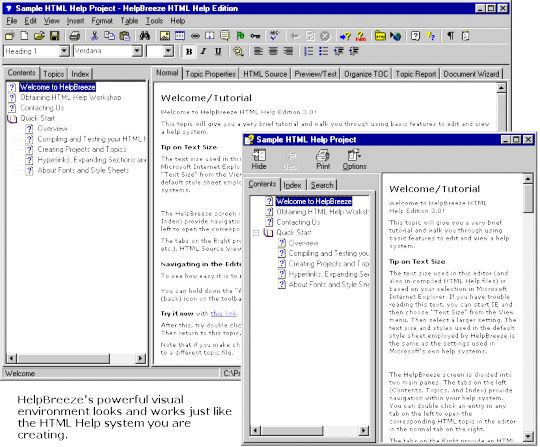The width and height of the screenshot is (540, 447).
Task: Click the green flag toolbar icon
Action: [x=240, y=36]
